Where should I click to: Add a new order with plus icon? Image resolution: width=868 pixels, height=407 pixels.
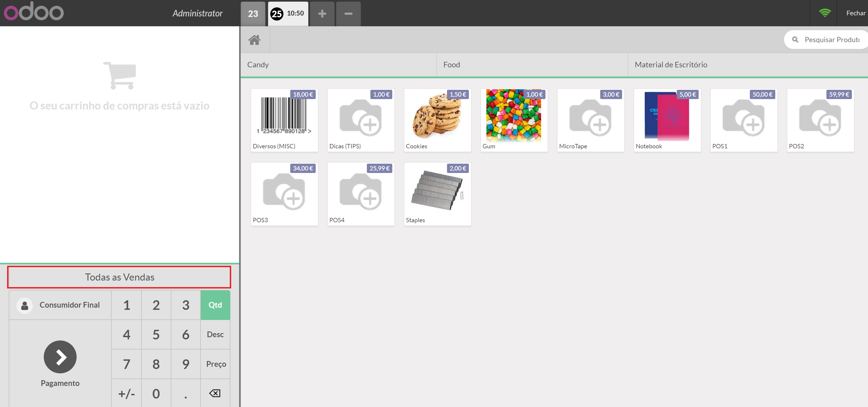pyautogui.click(x=322, y=13)
